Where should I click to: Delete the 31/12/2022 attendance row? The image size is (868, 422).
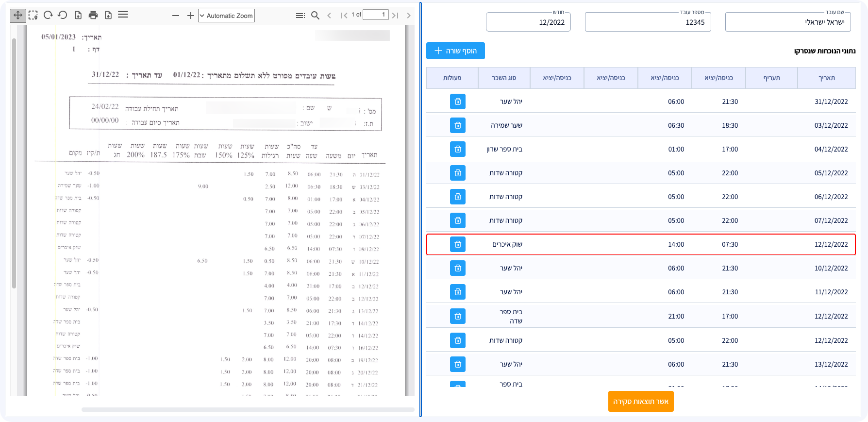click(457, 101)
